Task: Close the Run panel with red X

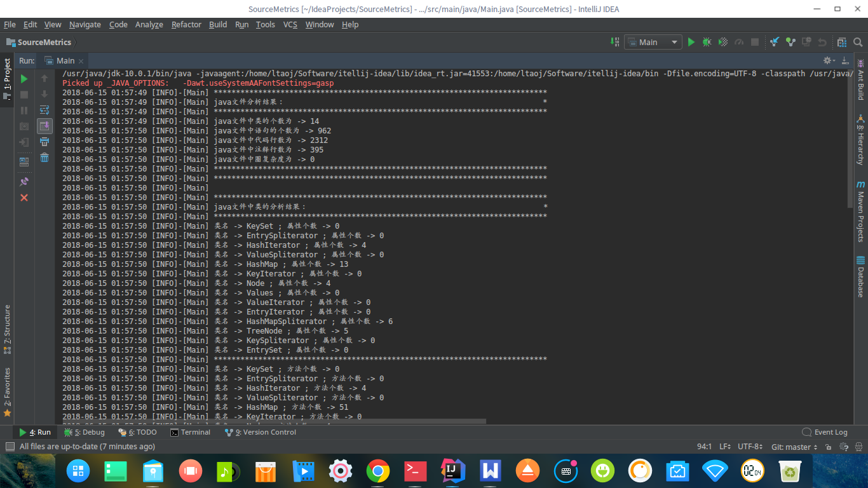Action: pyautogui.click(x=24, y=198)
